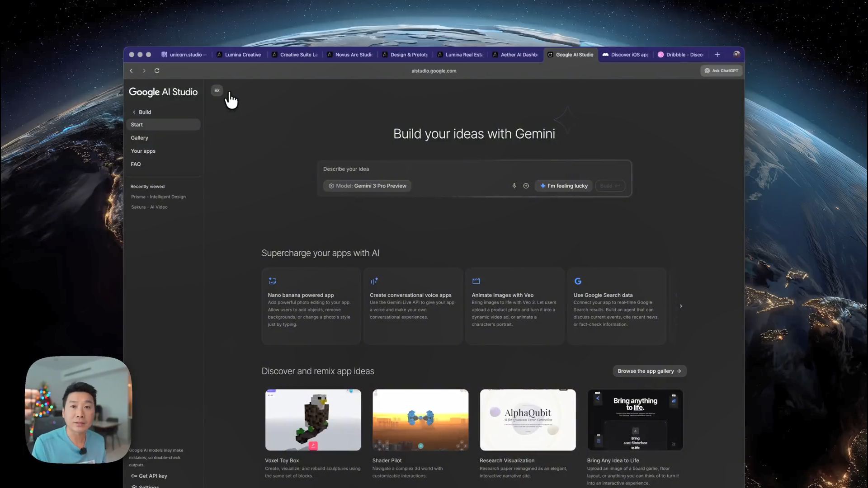The width and height of the screenshot is (868, 488).
Task: Click the Animate images with Veo icon
Action: tap(476, 281)
